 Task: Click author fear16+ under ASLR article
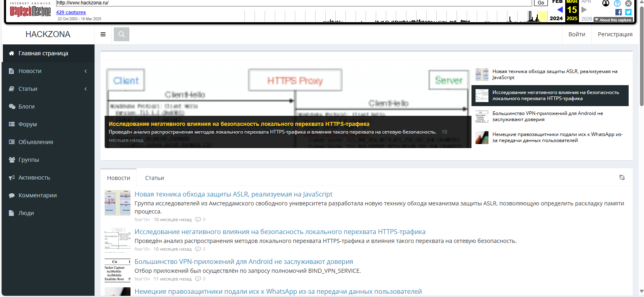pos(142,220)
